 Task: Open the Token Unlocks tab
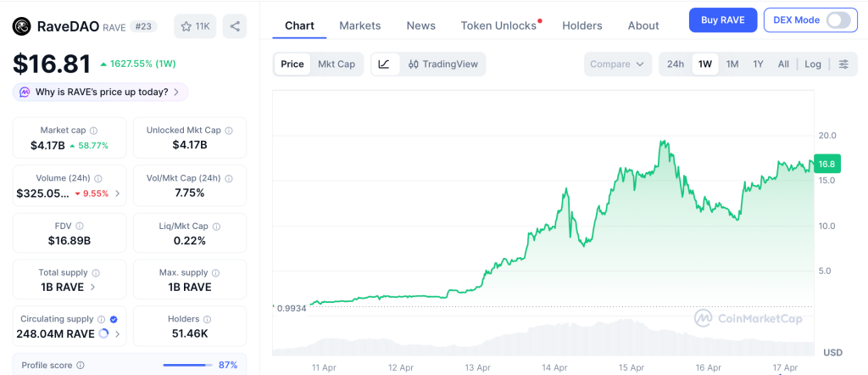[498, 25]
